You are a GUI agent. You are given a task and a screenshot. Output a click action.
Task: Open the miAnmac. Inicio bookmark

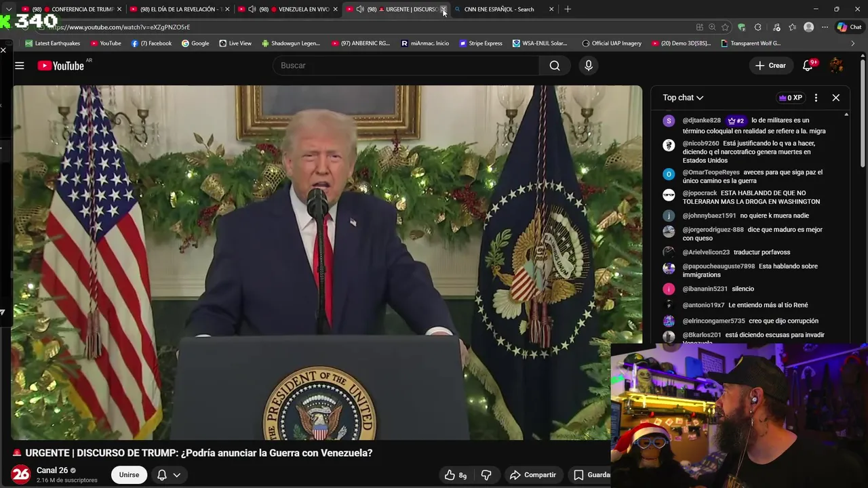coord(425,43)
